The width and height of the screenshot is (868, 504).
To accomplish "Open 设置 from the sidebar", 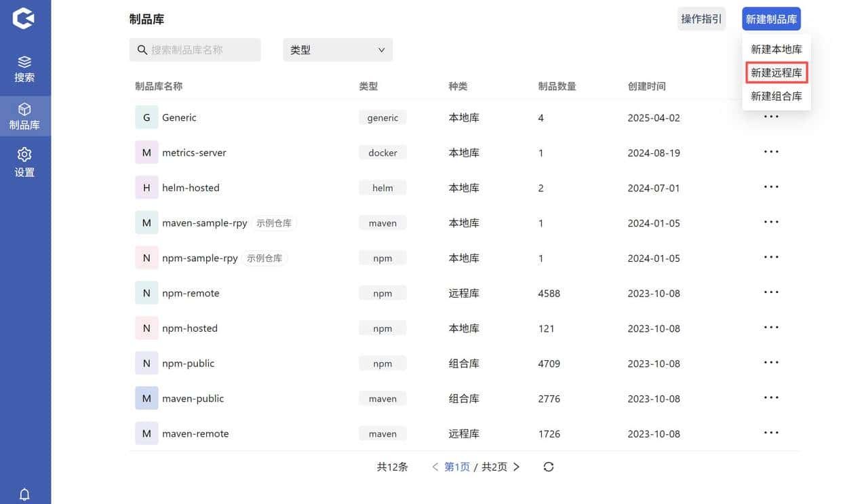I will 25,161.
